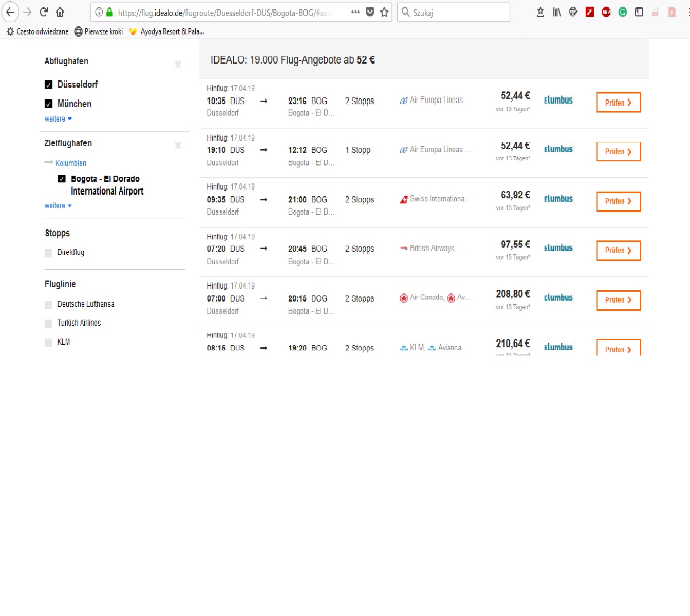Click Prüfen for the 210,64 € KLM flight
The width and height of the screenshot is (690, 616).
point(619,348)
